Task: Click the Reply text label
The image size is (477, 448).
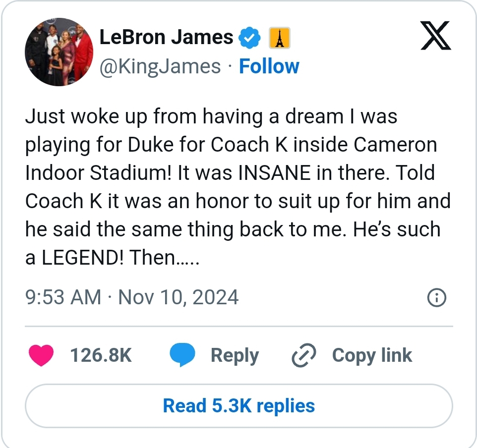Action: (235, 355)
